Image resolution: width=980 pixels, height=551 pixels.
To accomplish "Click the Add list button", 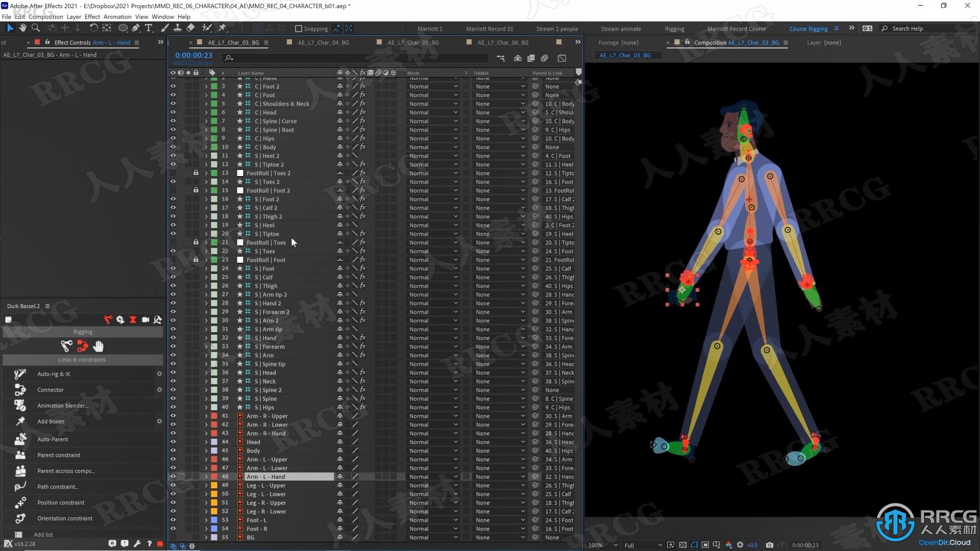I will tap(42, 534).
